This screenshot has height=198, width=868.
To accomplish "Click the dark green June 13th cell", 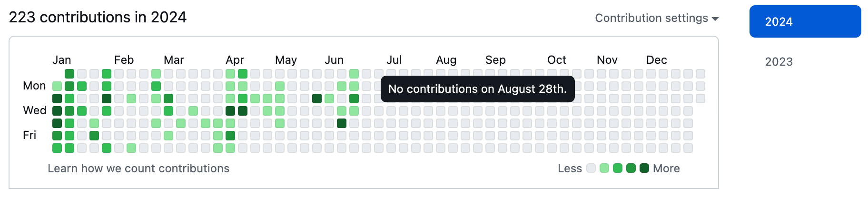I will 342,123.
